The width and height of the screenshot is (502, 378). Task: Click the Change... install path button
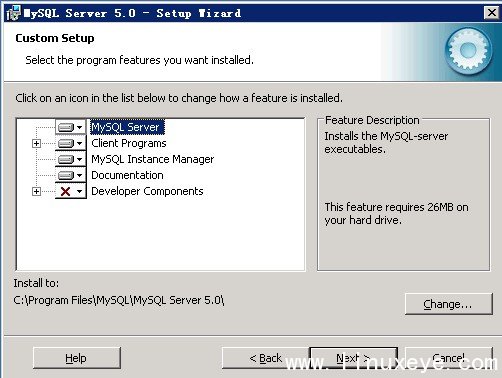(448, 304)
